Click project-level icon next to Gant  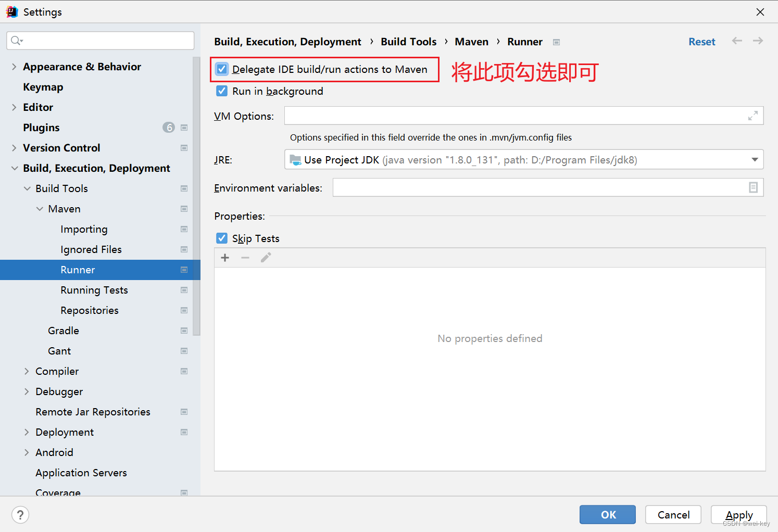click(x=184, y=351)
